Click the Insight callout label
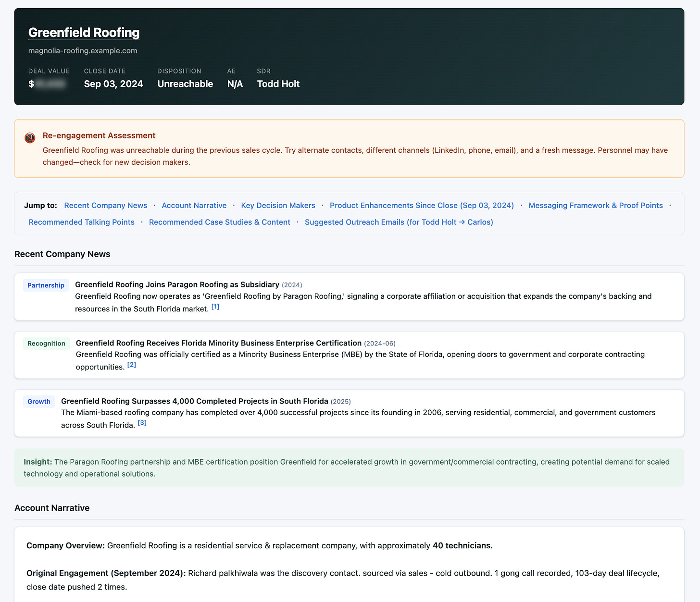Image resolution: width=700 pixels, height=602 pixels. (38, 462)
